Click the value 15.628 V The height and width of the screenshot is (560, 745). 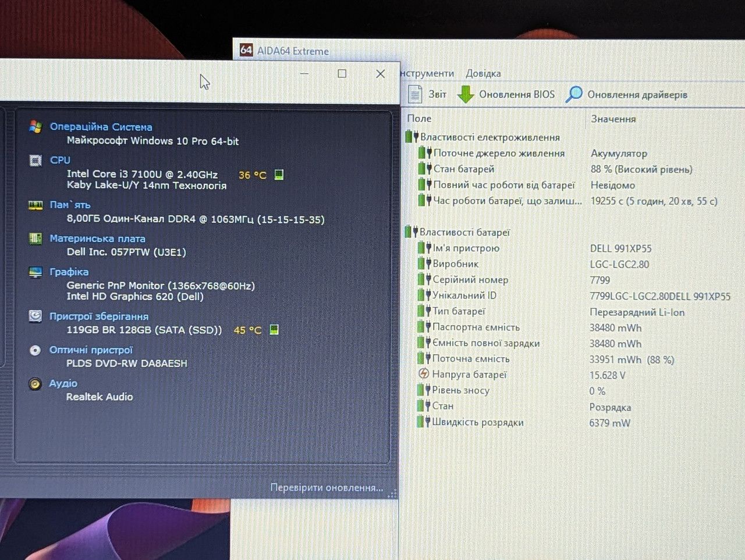click(607, 375)
